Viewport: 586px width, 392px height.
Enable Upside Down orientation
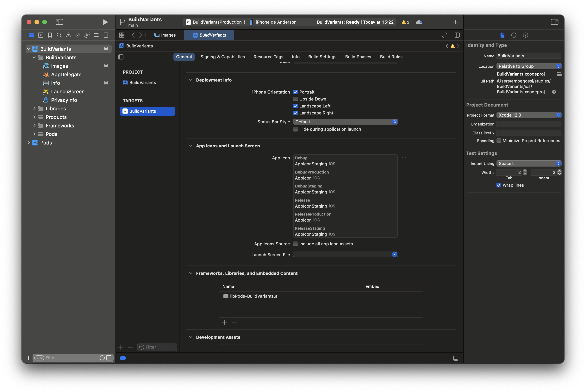click(295, 99)
